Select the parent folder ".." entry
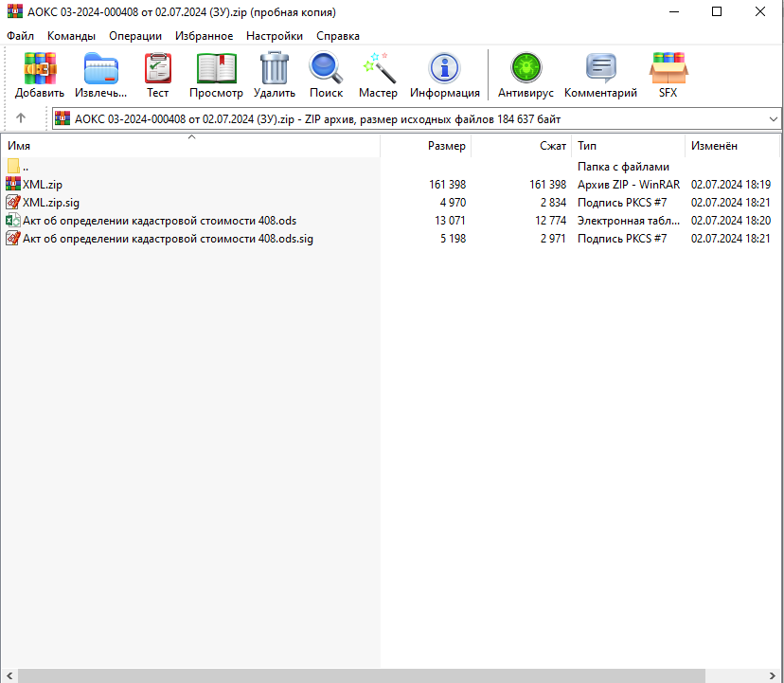The width and height of the screenshot is (784, 683). click(x=26, y=167)
